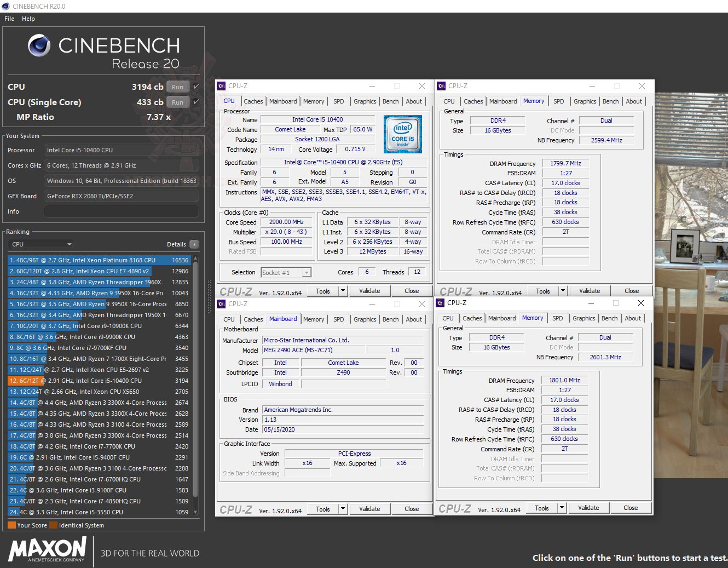
Task: Click the MEG Z490 ACE model field
Action: pos(314,350)
